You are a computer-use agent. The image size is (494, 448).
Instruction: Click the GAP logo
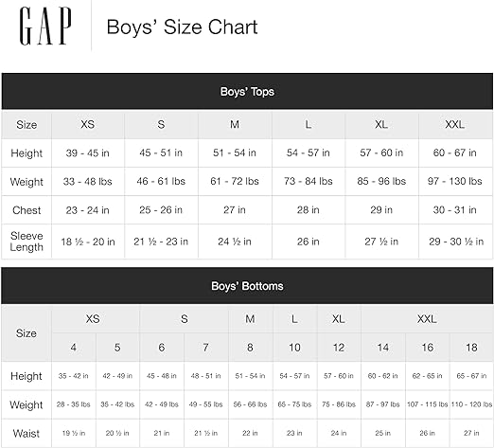45,27
